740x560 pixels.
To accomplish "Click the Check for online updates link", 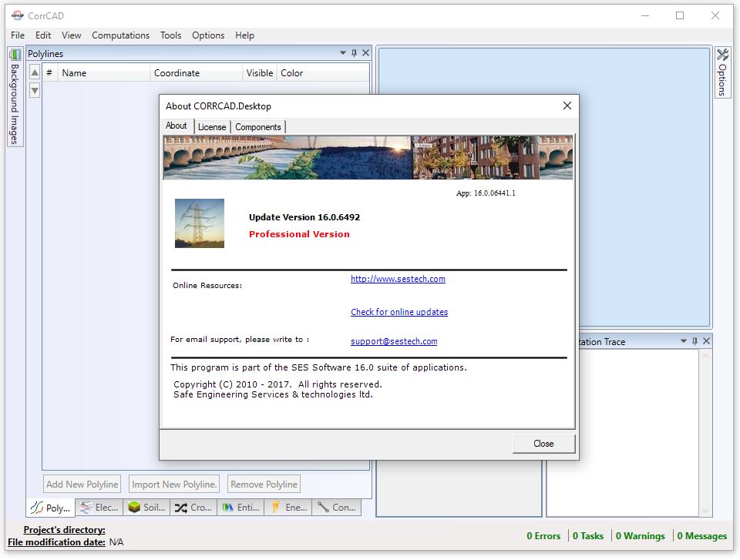I will pos(399,312).
